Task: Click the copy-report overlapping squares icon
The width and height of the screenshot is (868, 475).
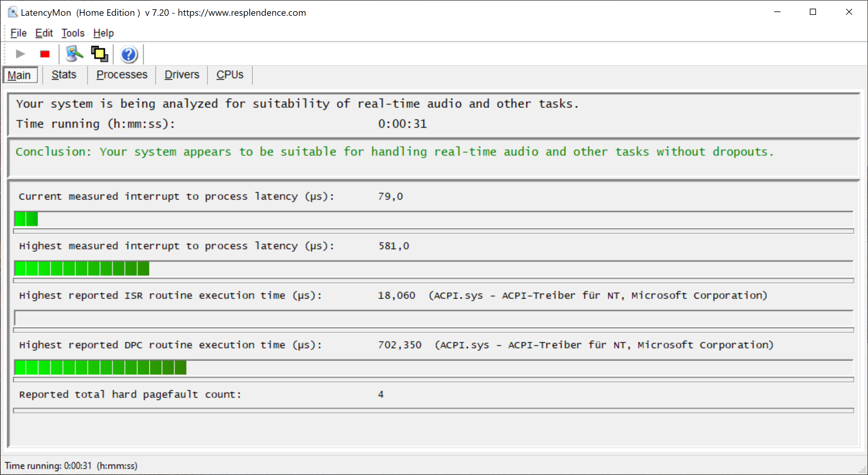Action: (99, 54)
